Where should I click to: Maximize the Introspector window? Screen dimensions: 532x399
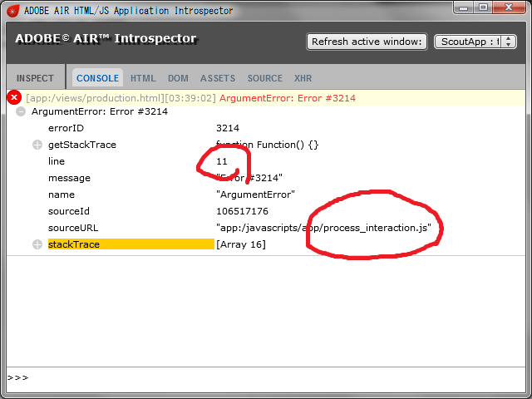click(x=484, y=7)
